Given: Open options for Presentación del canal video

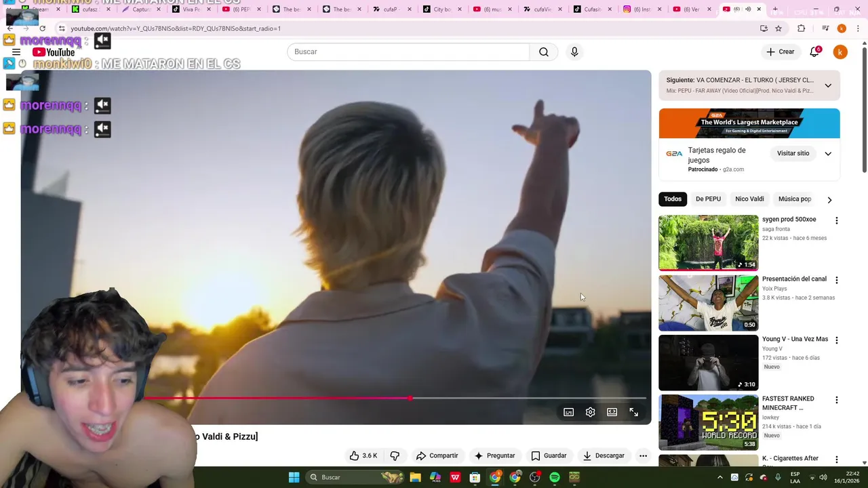Looking at the screenshot, I should coord(836,281).
